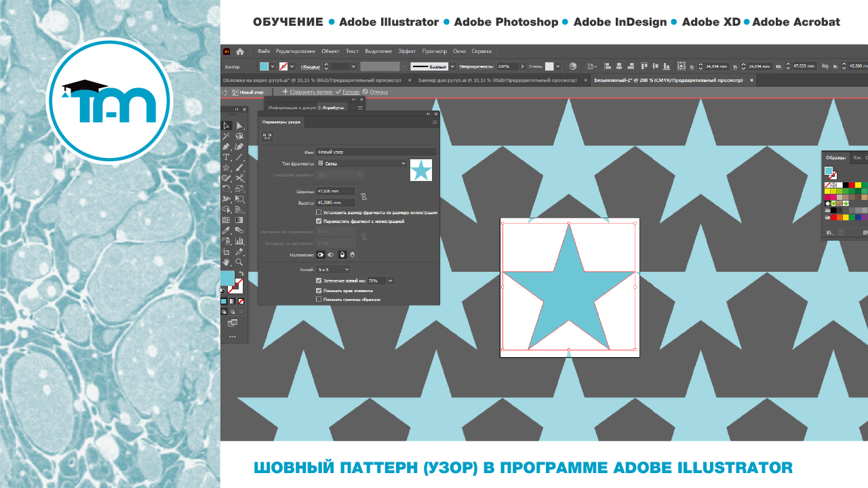This screenshot has width=868, height=488.
Task: Select the Eyedropper tool
Action: [226, 230]
